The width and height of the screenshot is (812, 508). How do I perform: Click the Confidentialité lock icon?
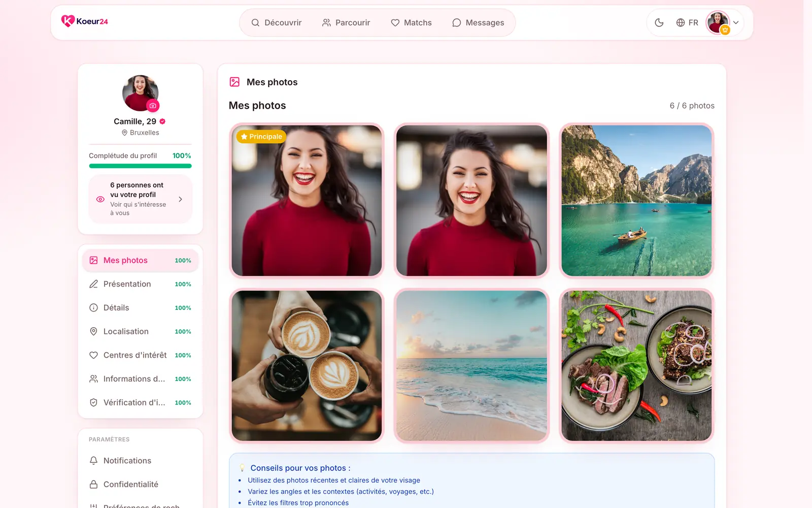pyautogui.click(x=93, y=485)
